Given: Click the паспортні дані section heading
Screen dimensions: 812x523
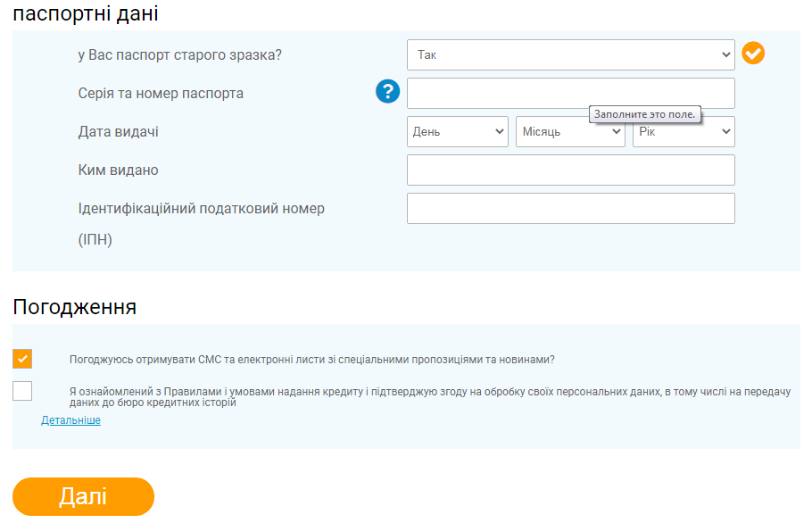Looking at the screenshot, I should [x=86, y=13].
